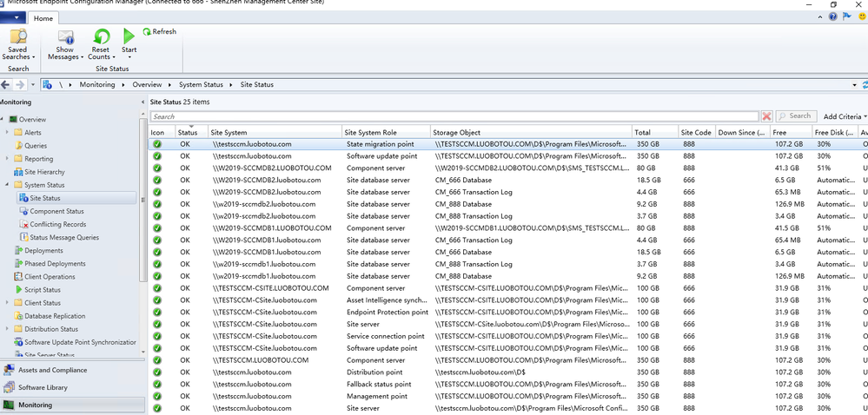Screen dimensions: 868x415
Task: Sort by the Total column header
Action: pyautogui.click(x=655, y=132)
